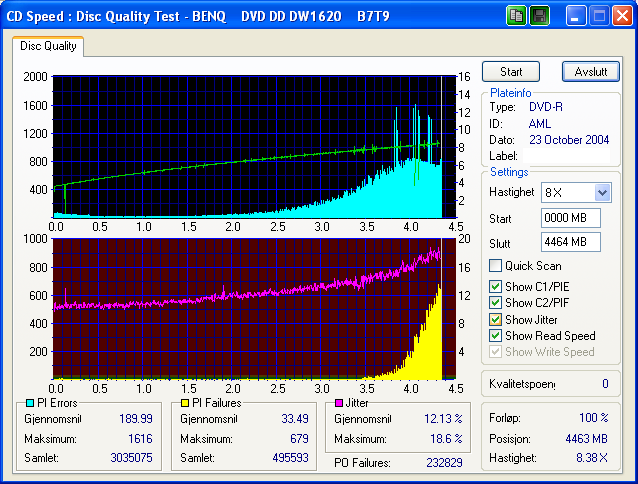Click the PI Failures lower graph
638x484 pixels.
pyautogui.click(x=254, y=309)
